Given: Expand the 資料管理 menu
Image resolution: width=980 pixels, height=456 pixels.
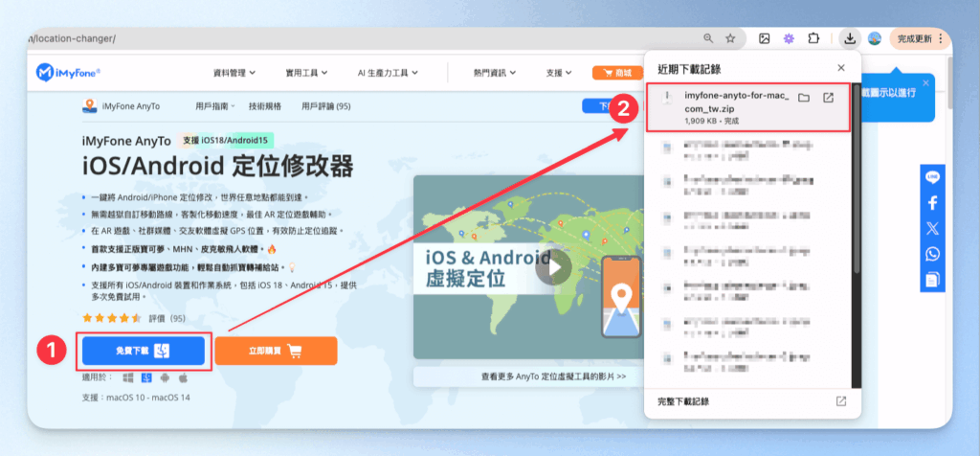Looking at the screenshot, I should click(x=234, y=73).
